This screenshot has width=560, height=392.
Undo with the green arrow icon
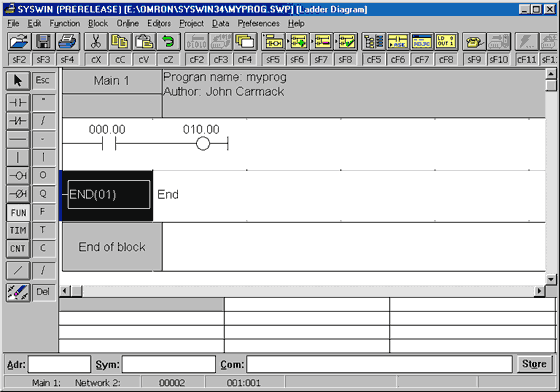pos(168,42)
